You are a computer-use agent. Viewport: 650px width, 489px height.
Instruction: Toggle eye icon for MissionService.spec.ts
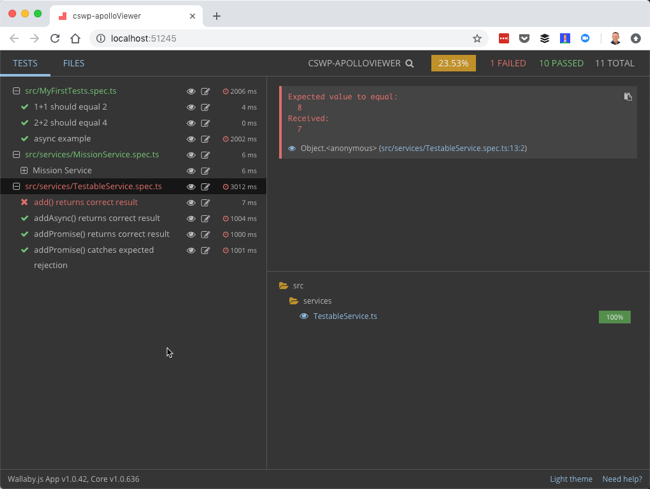191,155
